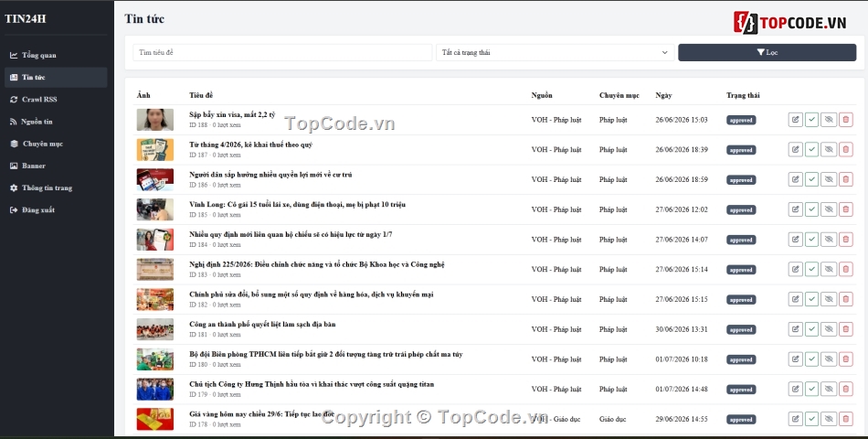
Task: Edit the Vĩnh Long article ID 185
Action: pyautogui.click(x=795, y=209)
